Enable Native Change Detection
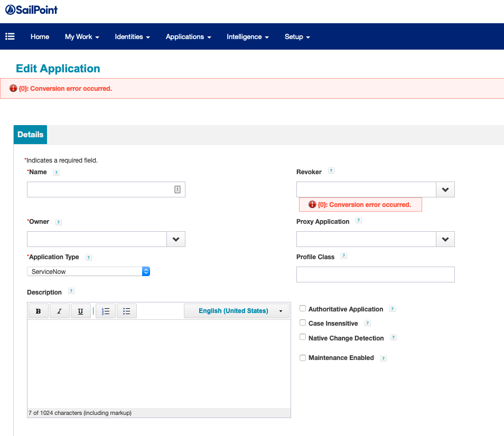Viewport: 504px width, 436px height. point(303,337)
